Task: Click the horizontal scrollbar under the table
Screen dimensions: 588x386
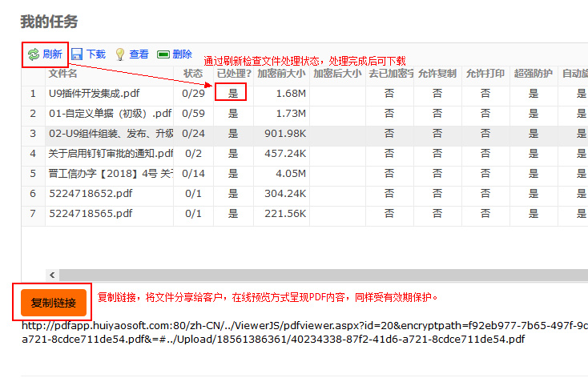Action: coord(320,275)
